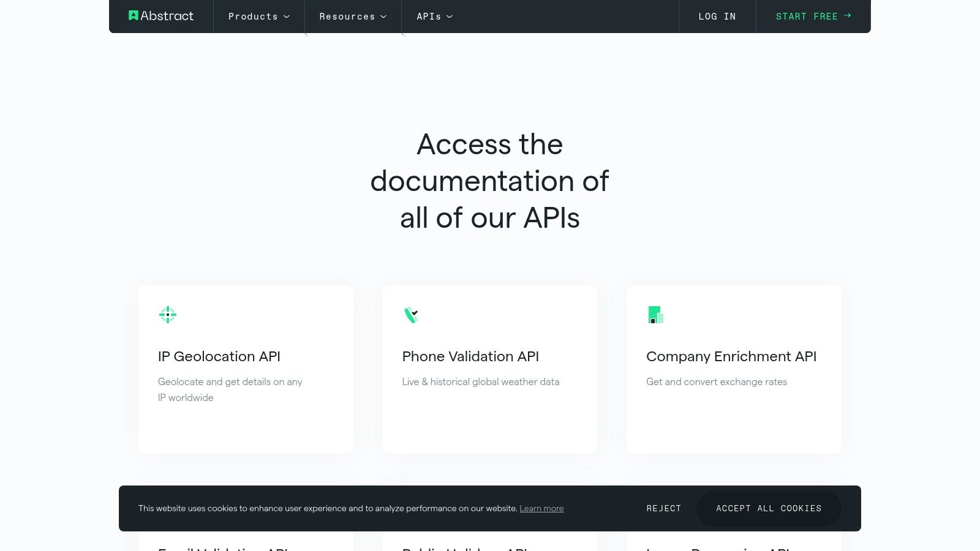
Task: Open the IP Geolocation API title
Action: pos(219,356)
